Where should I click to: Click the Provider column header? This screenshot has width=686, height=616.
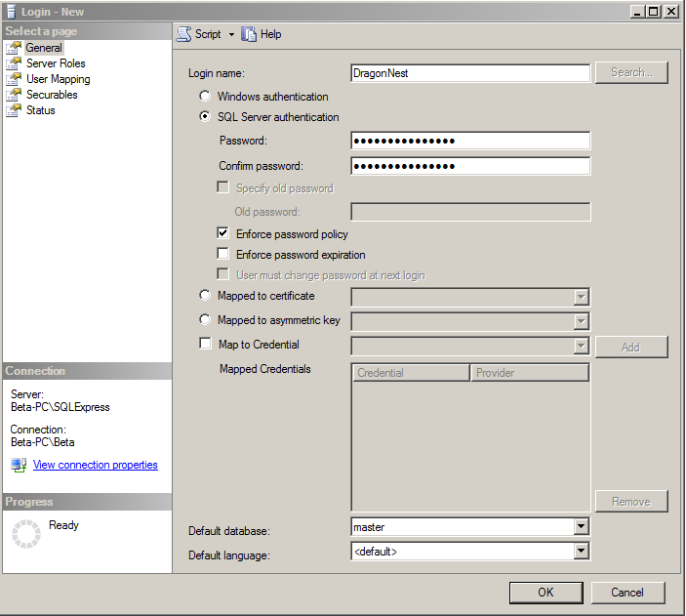tap(529, 373)
